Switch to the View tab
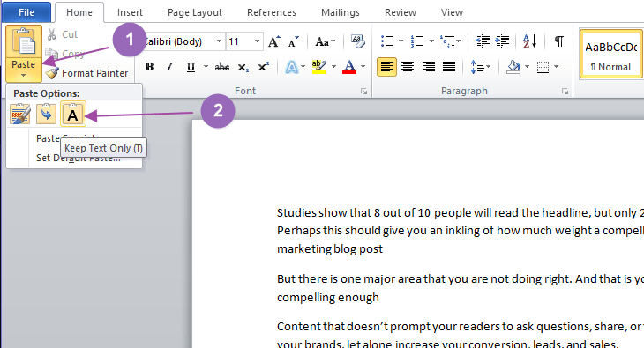Image resolution: width=644 pixels, height=348 pixels. (x=452, y=12)
